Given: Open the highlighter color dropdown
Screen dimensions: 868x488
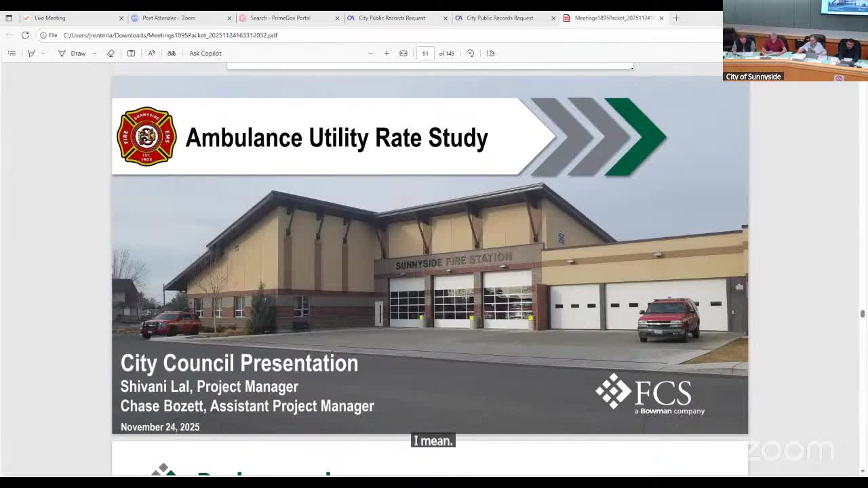Looking at the screenshot, I should (42, 53).
